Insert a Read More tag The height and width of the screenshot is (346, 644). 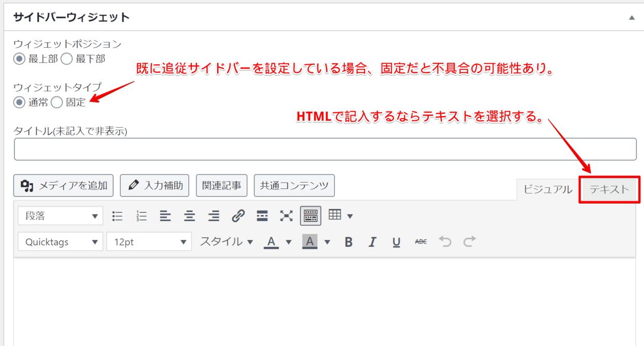pyautogui.click(x=262, y=216)
